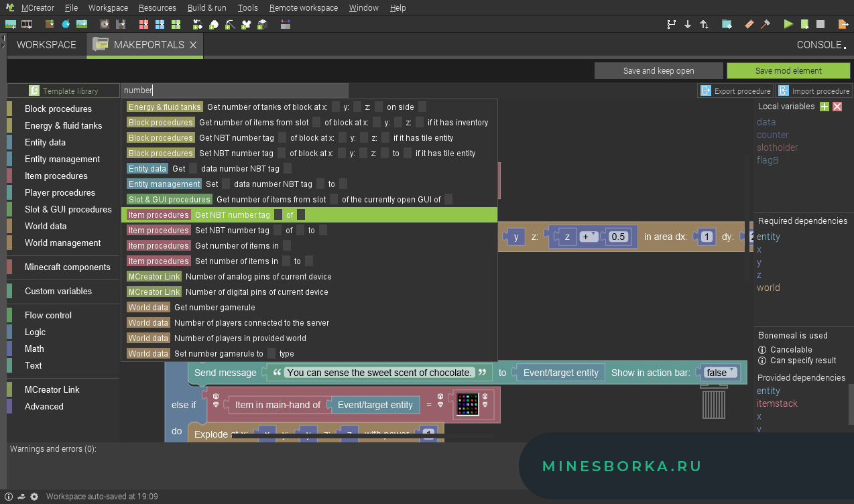This screenshot has height=504, width=854.
Task: Switch to the WORKSPACE tab
Action: click(x=46, y=45)
